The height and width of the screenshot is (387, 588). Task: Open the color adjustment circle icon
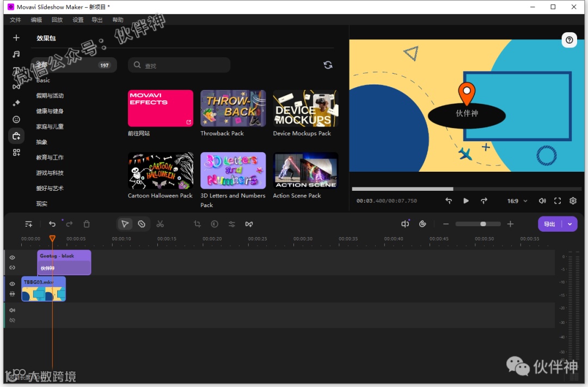pyautogui.click(x=215, y=224)
